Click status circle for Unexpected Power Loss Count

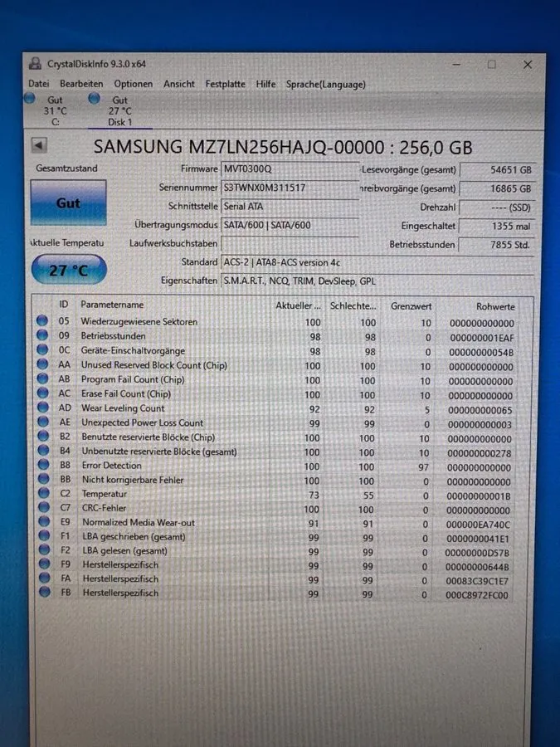[43, 421]
